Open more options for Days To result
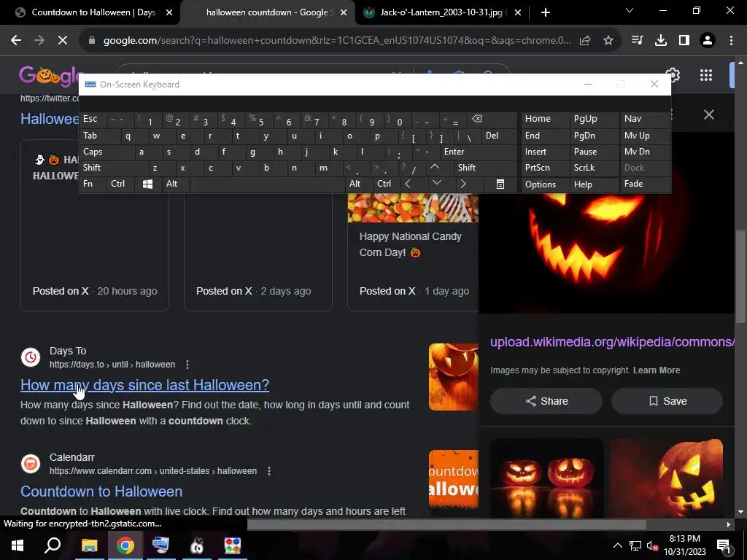The width and height of the screenshot is (747, 560). pyautogui.click(x=187, y=365)
